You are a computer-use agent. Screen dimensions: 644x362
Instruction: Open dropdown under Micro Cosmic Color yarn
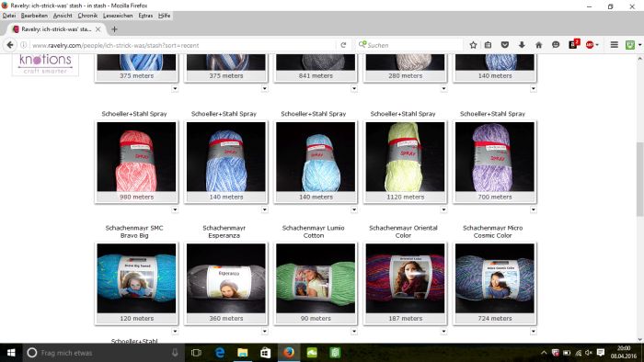point(533,332)
